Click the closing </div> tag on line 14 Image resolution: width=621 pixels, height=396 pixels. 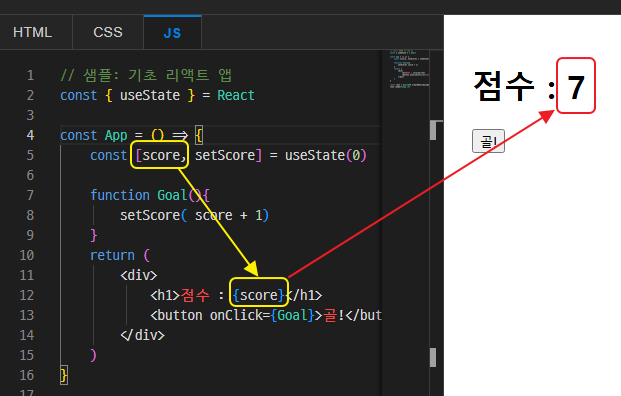tap(143, 335)
